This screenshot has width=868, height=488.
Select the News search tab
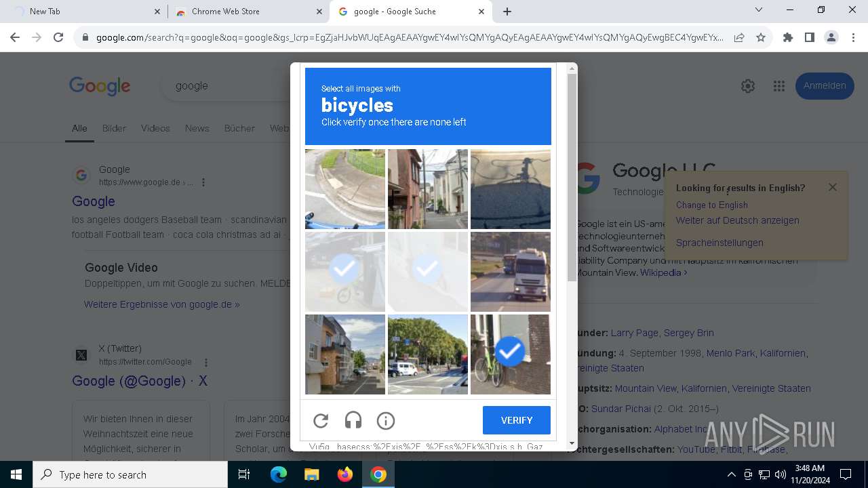coord(197,128)
